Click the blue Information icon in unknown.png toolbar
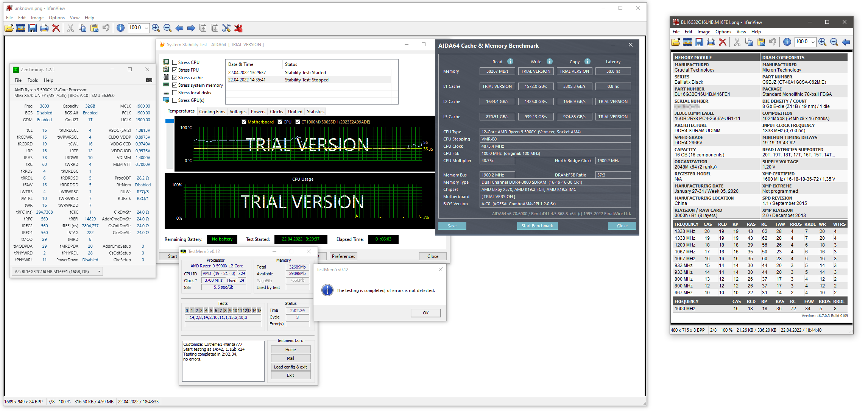The height and width of the screenshot is (420, 868). point(120,28)
